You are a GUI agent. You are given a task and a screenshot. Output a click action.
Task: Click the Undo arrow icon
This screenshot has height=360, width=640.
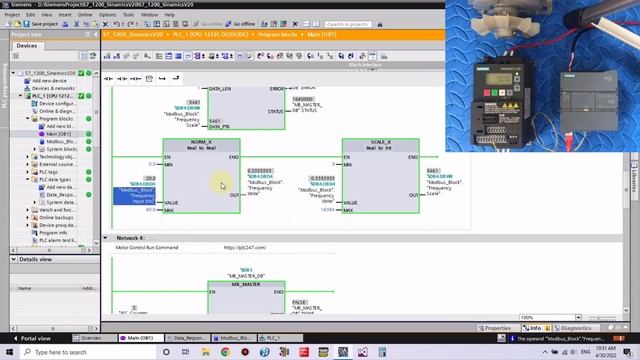pyautogui.click(x=117, y=24)
